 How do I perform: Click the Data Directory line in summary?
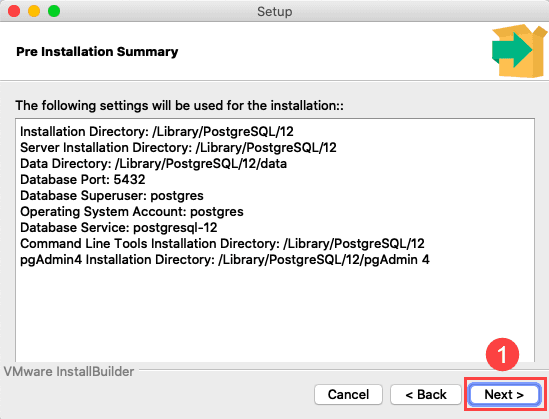[153, 163]
